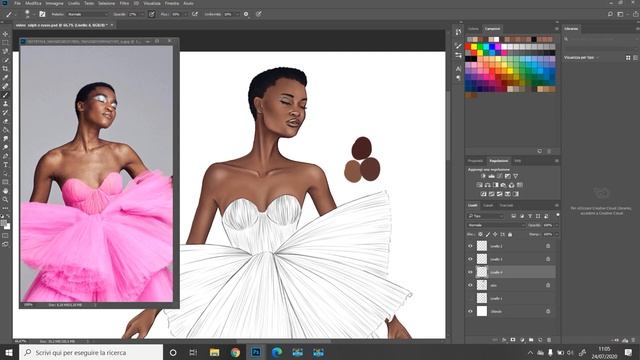640x360 pixels.
Task: Click the foreground color swatch in toolbar
Action: 4,223
